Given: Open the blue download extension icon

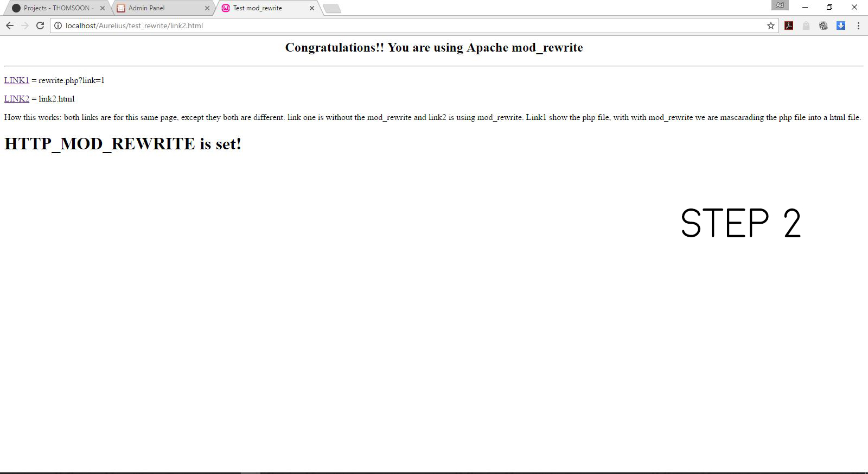Looking at the screenshot, I should (841, 26).
